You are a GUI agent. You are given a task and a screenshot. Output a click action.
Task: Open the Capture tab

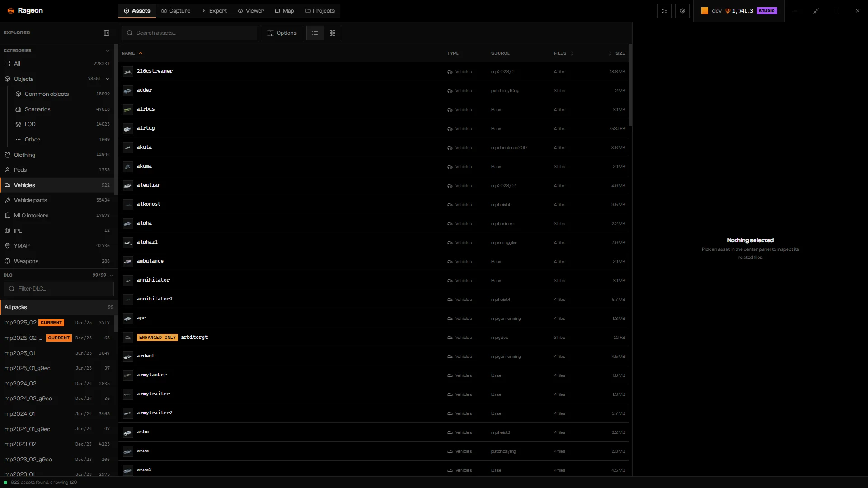tap(176, 11)
